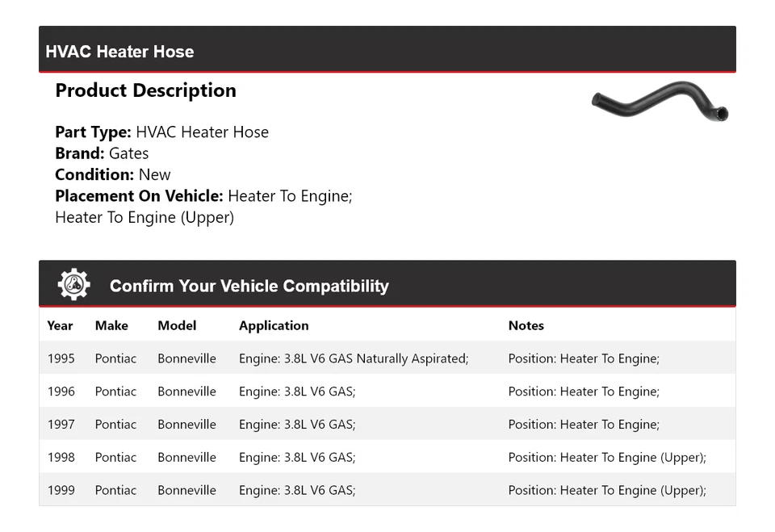Image resolution: width=775 pixels, height=532 pixels.
Task: Select the 1996 year cell
Action: pyautogui.click(x=61, y=392)
